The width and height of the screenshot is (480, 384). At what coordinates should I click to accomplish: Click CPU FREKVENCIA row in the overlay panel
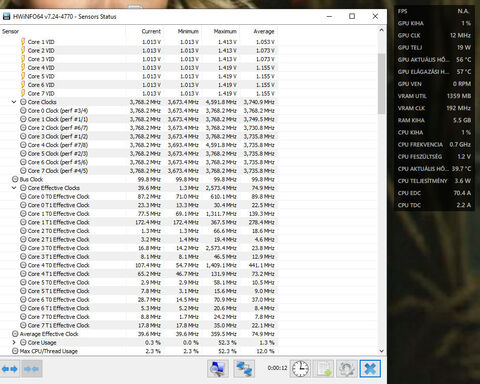click(x=434, y=144)
